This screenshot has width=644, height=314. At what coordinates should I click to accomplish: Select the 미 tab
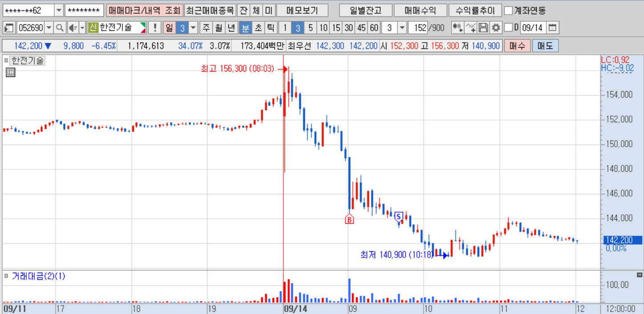(x=269, y=10)
